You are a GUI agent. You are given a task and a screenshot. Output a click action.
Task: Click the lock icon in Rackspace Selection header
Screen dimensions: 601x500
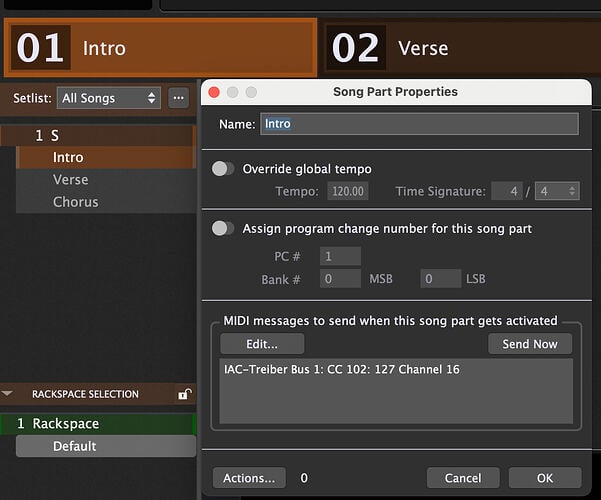[184, 395]
